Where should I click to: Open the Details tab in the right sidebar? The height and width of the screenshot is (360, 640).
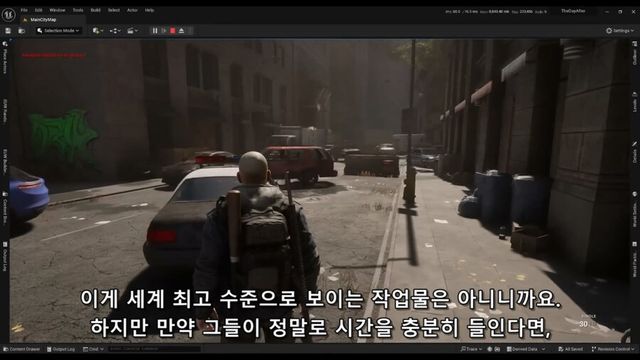point(634,152)
